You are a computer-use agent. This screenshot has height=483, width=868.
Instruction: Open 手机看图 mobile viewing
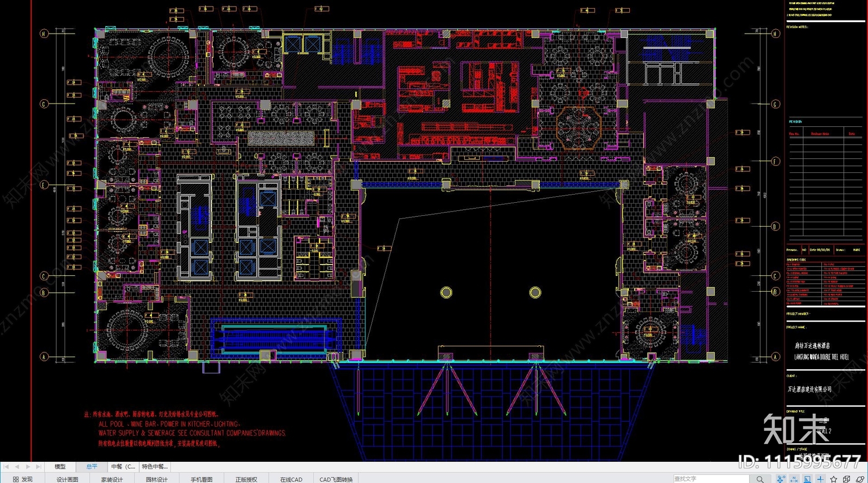pyautogui.click(x=201, y=479)
